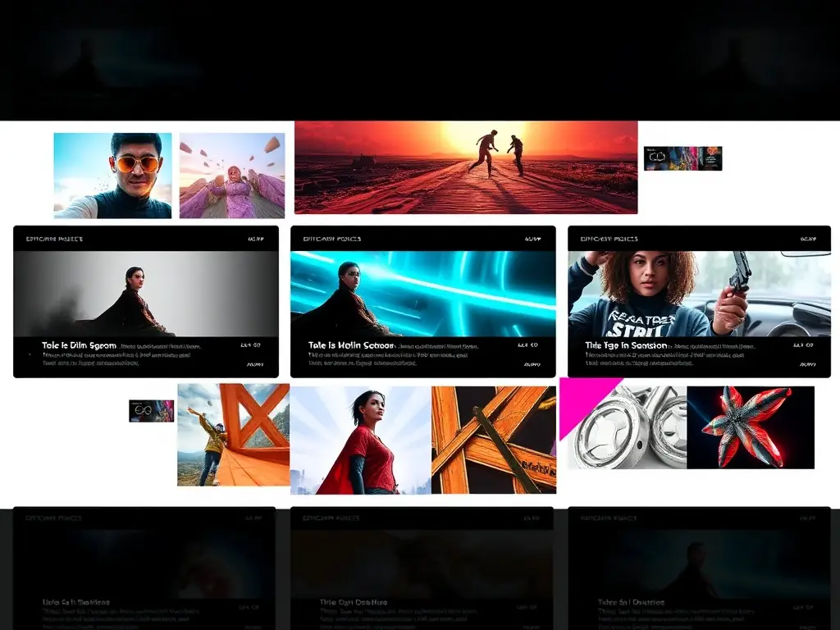Click the title text under the woman with gun image
Viewport: 840px width, 630px height.
(626, 345)
